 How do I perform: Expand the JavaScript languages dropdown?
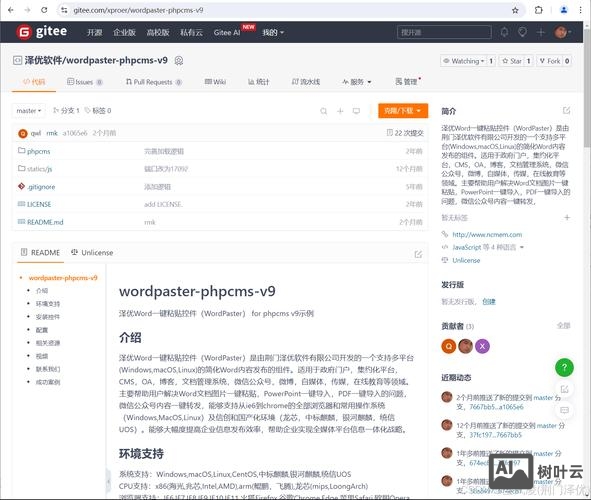tap(488, 247)
